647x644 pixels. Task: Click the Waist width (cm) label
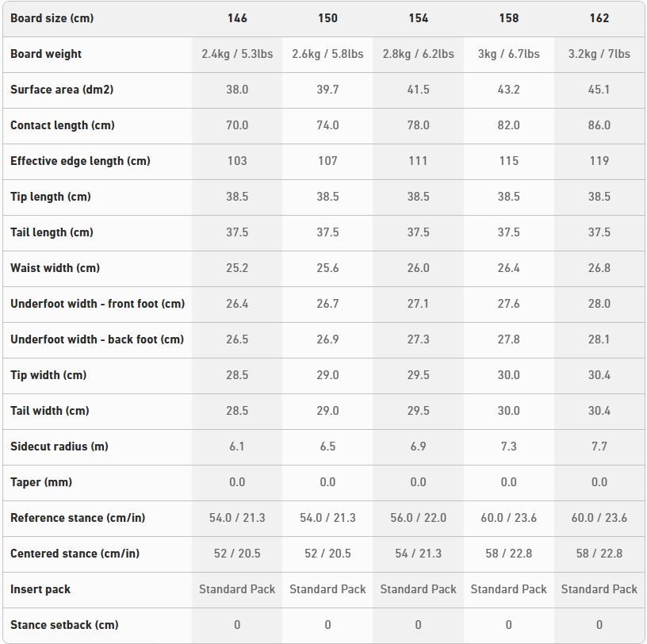coord(55,268)
